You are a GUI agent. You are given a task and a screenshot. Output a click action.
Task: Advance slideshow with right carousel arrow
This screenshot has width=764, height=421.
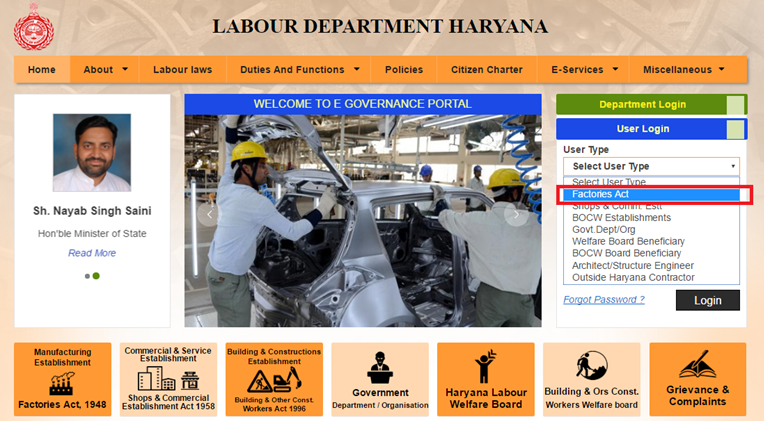tap(516, 213)
